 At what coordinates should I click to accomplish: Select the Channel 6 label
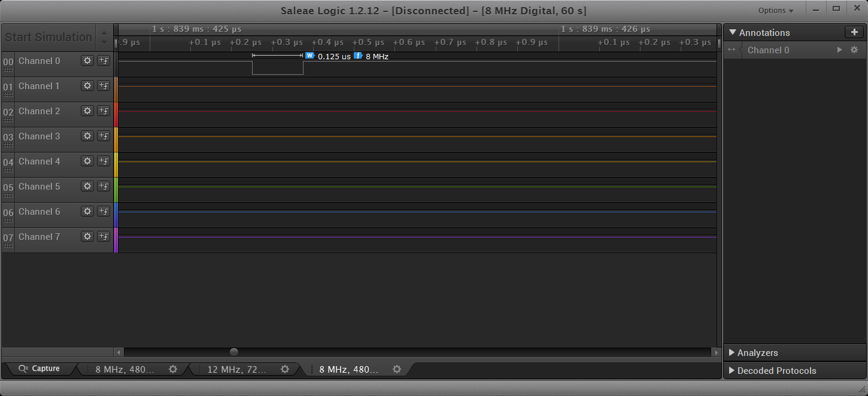pos(39,212)
